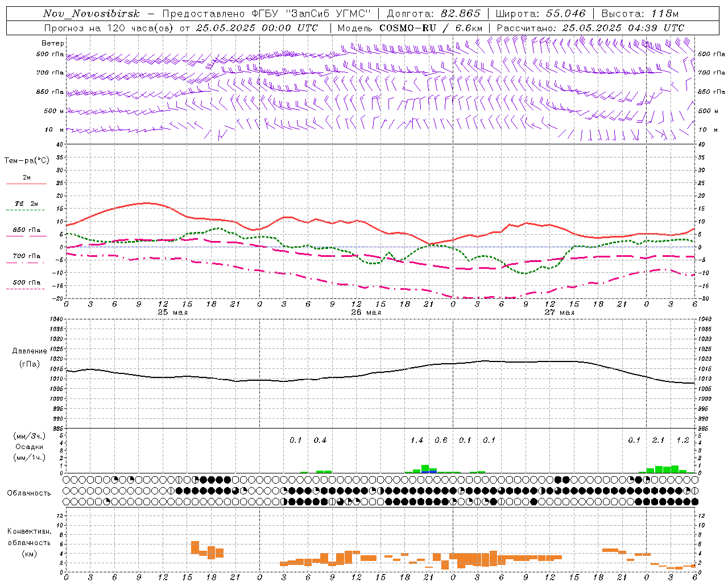Select the Высота: 118м header text
The image size is (728, 582).
[x=640, y=14]
